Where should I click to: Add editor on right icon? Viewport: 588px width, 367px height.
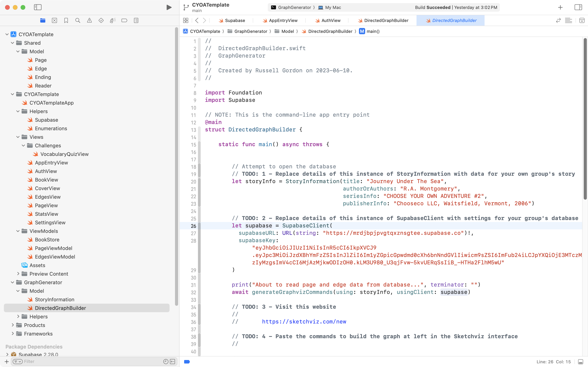[582, 20]
